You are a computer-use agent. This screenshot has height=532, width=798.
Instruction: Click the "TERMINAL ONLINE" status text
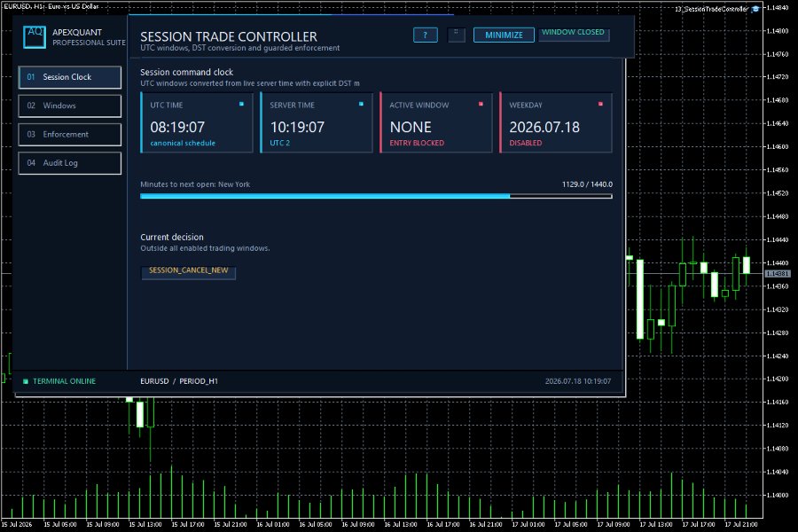(x=64, y=381)
